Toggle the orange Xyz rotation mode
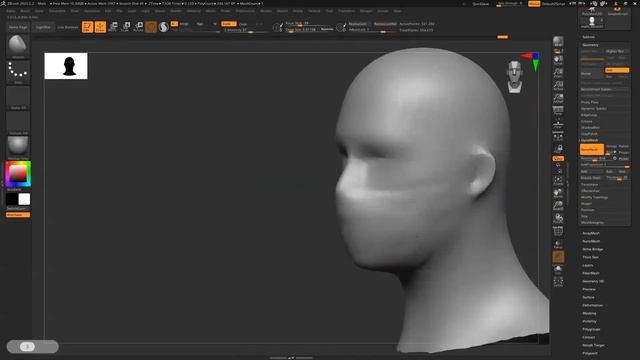The image size is (640, 360). click(x=558, y=158)
